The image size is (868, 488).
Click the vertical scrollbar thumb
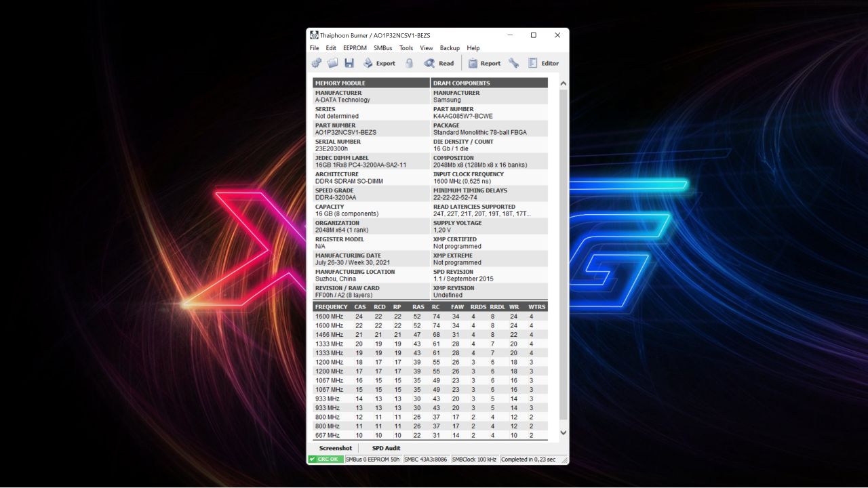click(x=563, y=254)
